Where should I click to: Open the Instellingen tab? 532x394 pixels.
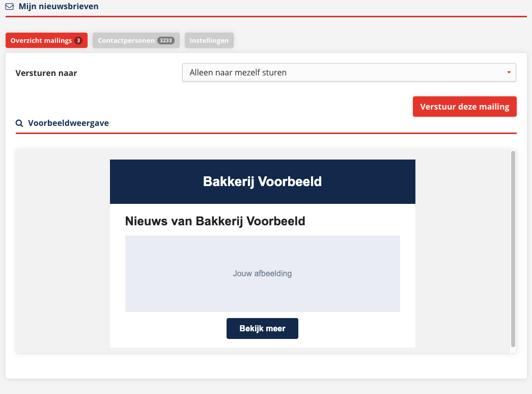click(x=209, y=40)
